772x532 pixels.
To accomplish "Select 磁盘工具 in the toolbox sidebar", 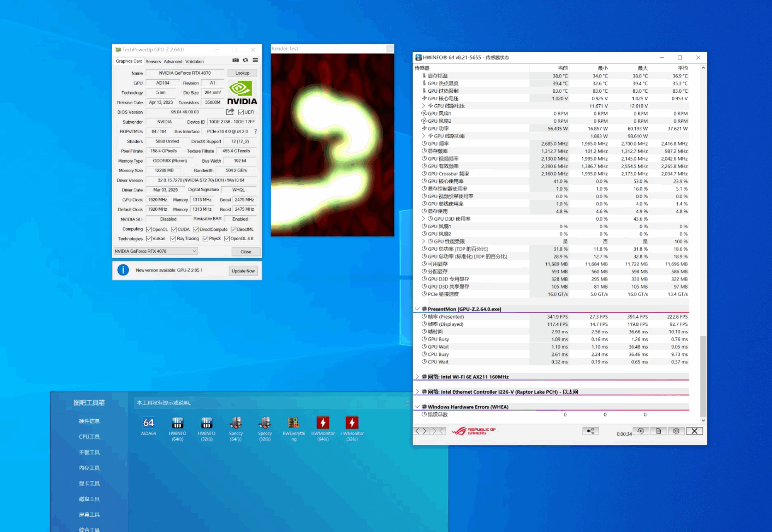I will pos(89,499).
